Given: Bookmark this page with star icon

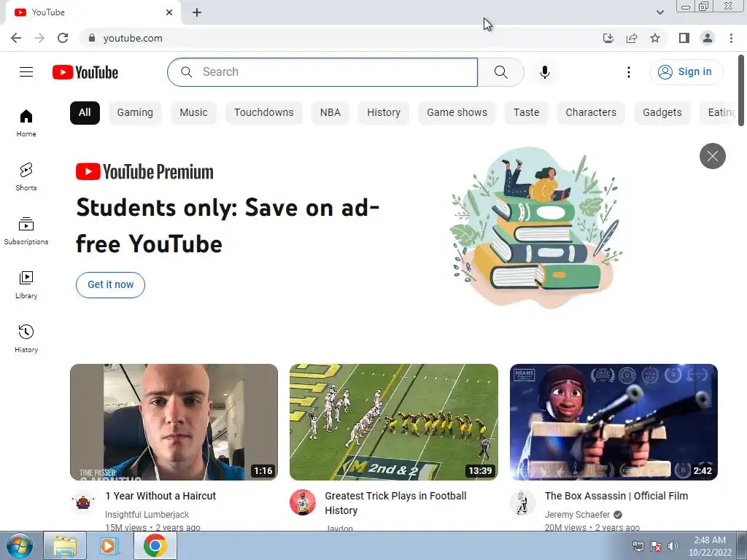Looking at the screenshot, I should (x=655, y=38).
